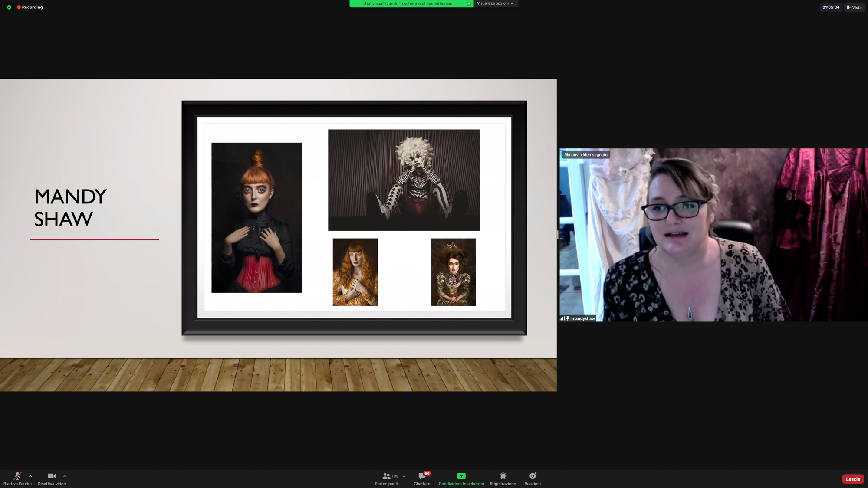Expand video options chevron beside camera
Viewport: 868px width, 488px height.
[x=65, y=476]
